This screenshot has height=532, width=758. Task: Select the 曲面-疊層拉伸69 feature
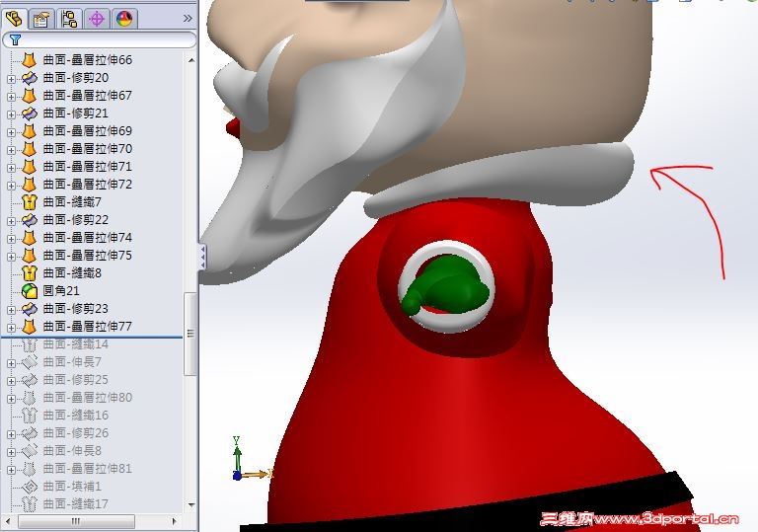[x=88, y=131]
